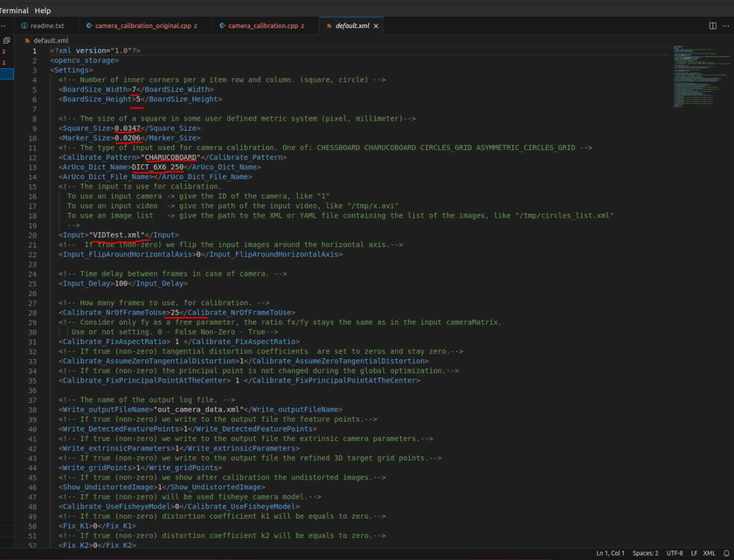
Task: Click the Ln 1, Col 1 status indicator
Action: tap(611, 553)
